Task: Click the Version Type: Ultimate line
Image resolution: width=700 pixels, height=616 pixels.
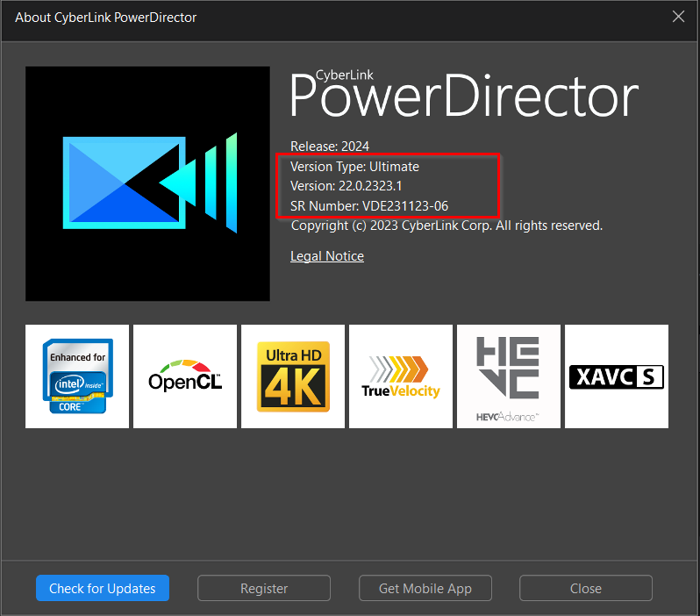Action: (x=354, y=167)
